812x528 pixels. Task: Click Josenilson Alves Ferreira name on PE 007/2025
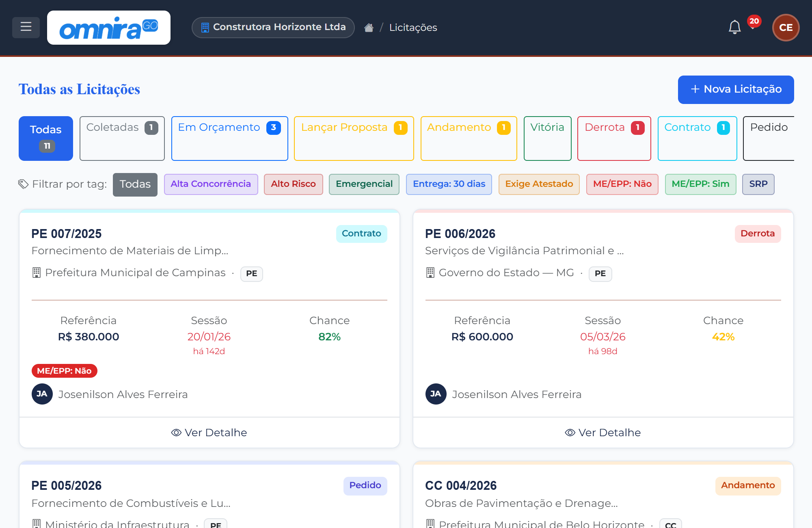click(x=123, y=394)
